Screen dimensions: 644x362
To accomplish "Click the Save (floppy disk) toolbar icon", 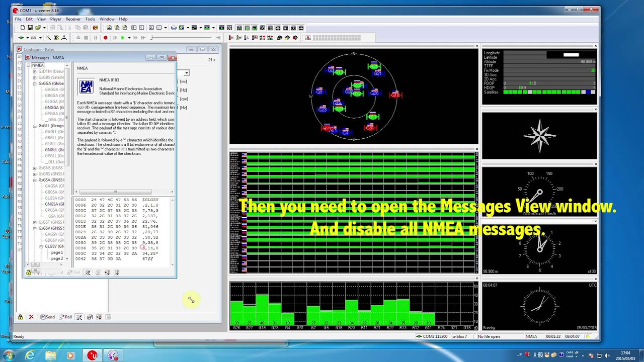I will (x=30, y=28).
